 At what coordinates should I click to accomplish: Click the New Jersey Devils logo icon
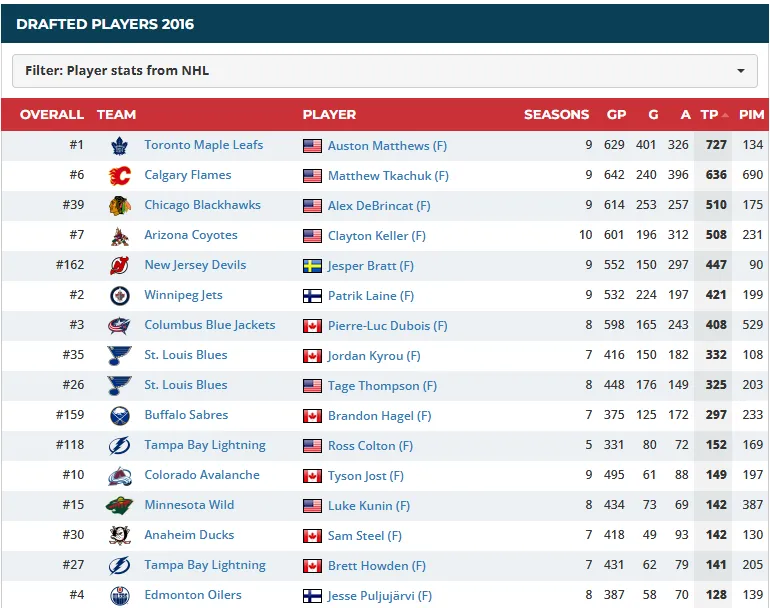(x=120, y=266)
